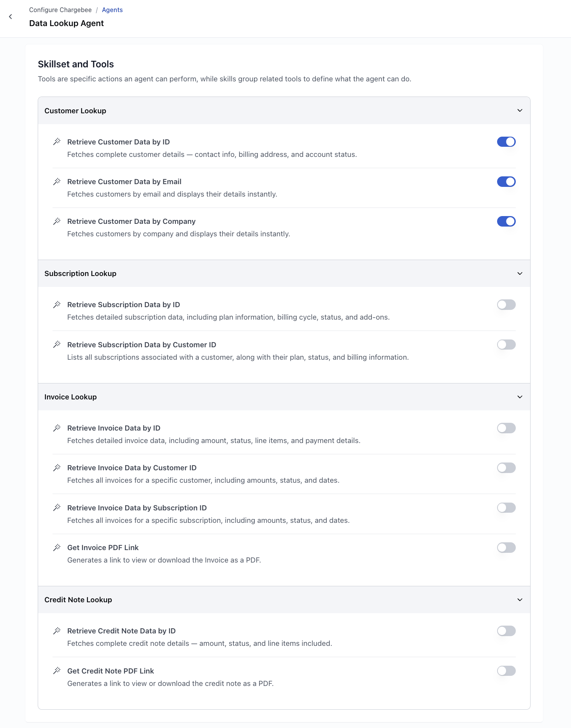Click the Configure Chargebee breadcrumb
The height and width of the screenshot is (728, 571).
(60, 9)
